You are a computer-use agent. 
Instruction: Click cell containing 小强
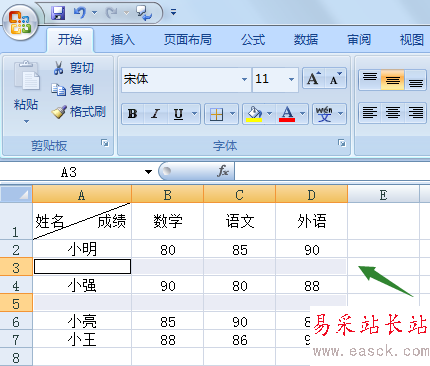pyautogui.click(x=82, y=285)
